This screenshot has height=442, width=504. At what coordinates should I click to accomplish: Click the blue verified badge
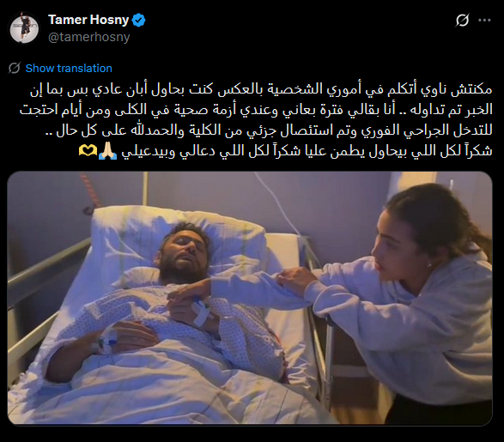[x=139, y=21]
